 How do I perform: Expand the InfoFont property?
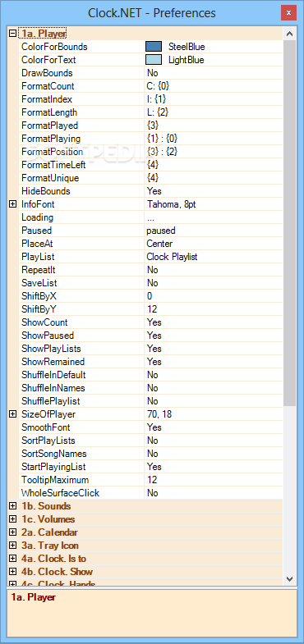click(x=13, y=204)
